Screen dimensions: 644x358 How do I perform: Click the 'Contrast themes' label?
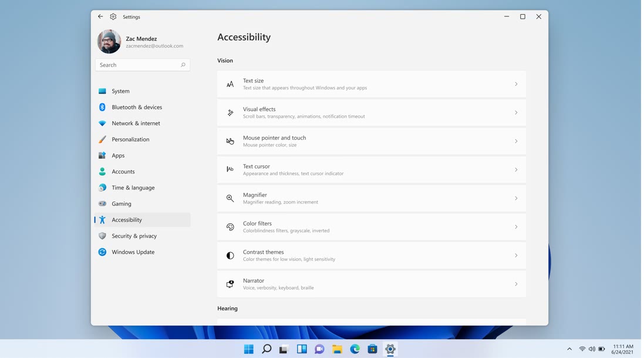click(x=263, y=252)
